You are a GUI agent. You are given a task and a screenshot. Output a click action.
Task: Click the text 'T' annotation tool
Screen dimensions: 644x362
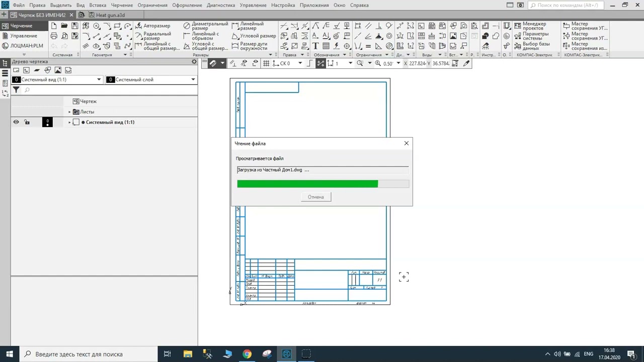315,46
